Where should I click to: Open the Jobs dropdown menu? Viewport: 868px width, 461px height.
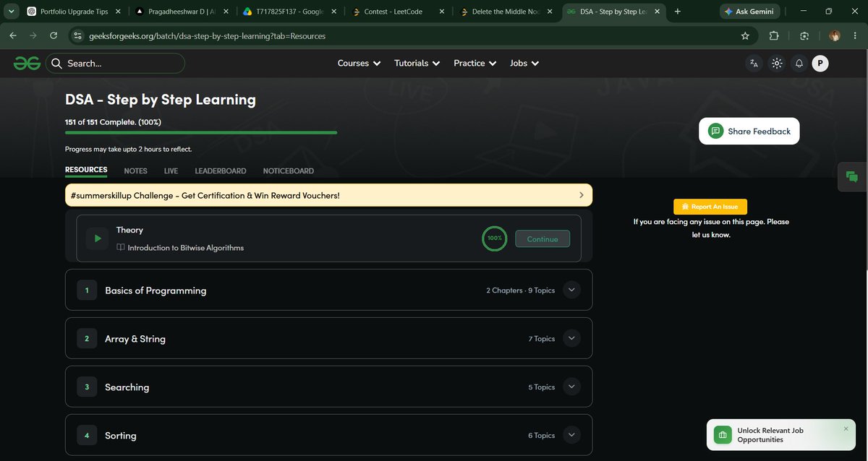524,64
